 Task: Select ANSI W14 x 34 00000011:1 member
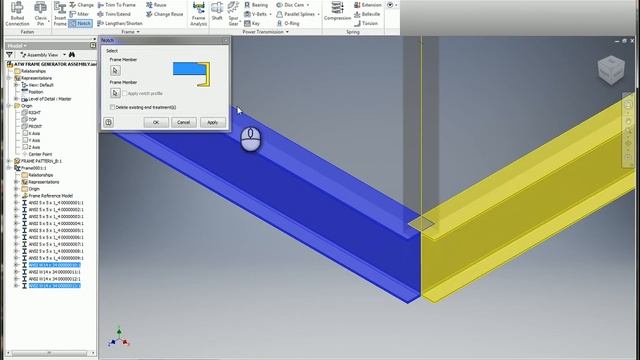tap(51, 272)
